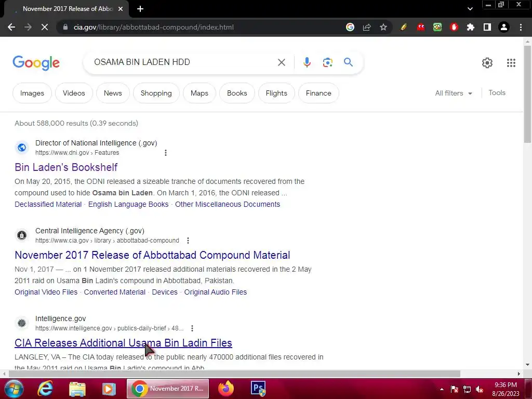The height and width of the screenshot is (399, 532).
Task: Open the Chrome profile avatar
Action: 504,27
